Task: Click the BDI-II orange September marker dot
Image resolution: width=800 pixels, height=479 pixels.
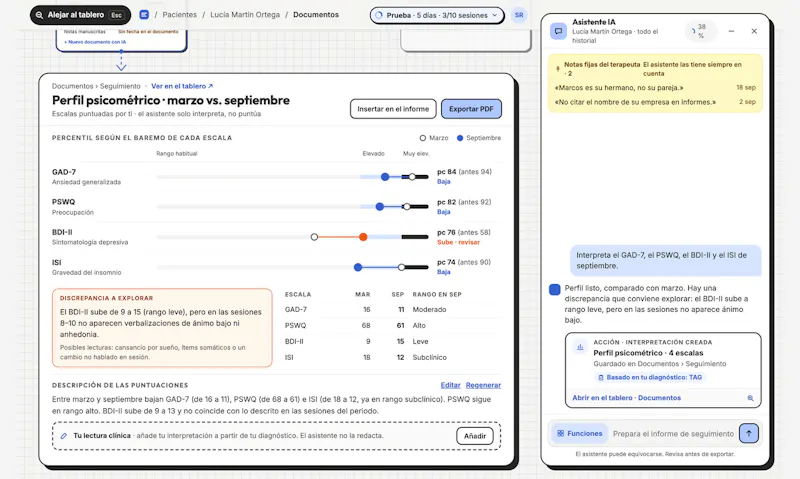Action: click(363, 237)
